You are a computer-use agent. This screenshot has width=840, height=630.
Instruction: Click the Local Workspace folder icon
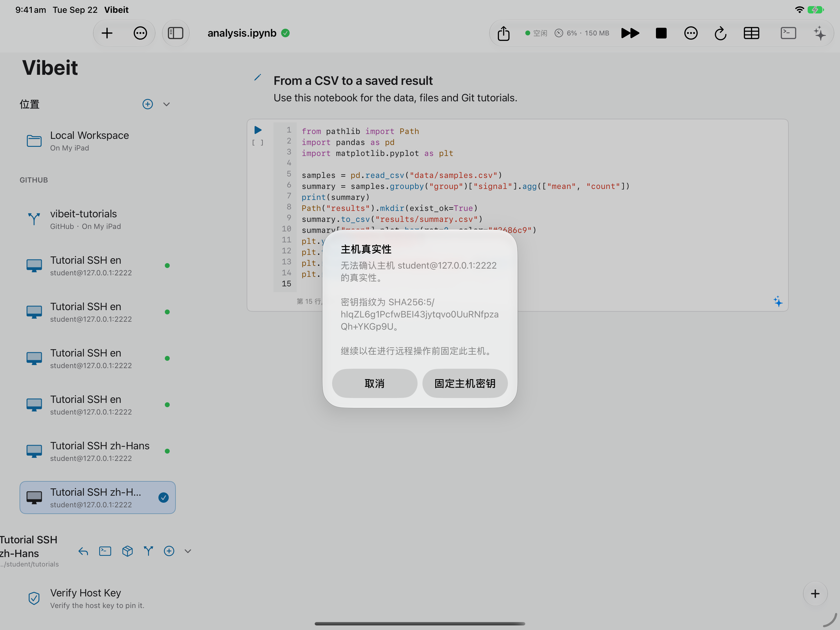(x=34, y=141)
